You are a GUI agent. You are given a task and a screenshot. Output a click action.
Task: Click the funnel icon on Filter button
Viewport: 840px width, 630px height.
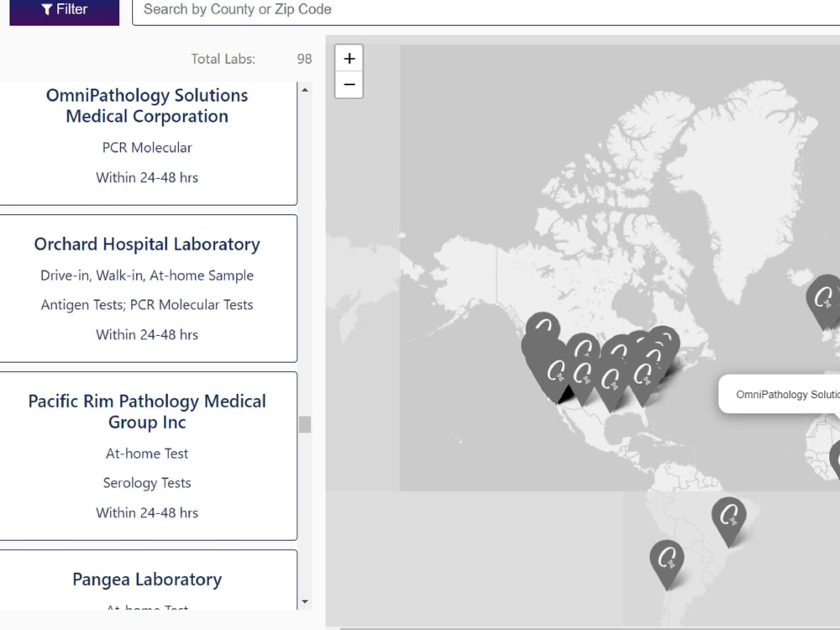coord(46,9)
